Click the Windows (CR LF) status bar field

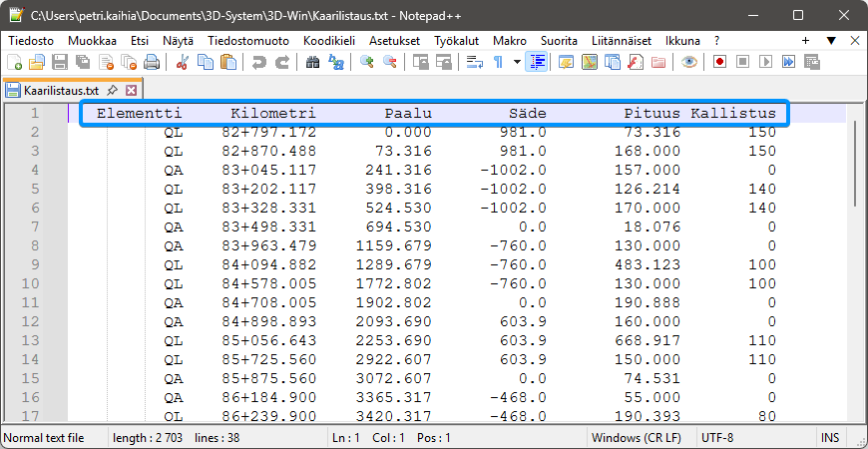636,438
